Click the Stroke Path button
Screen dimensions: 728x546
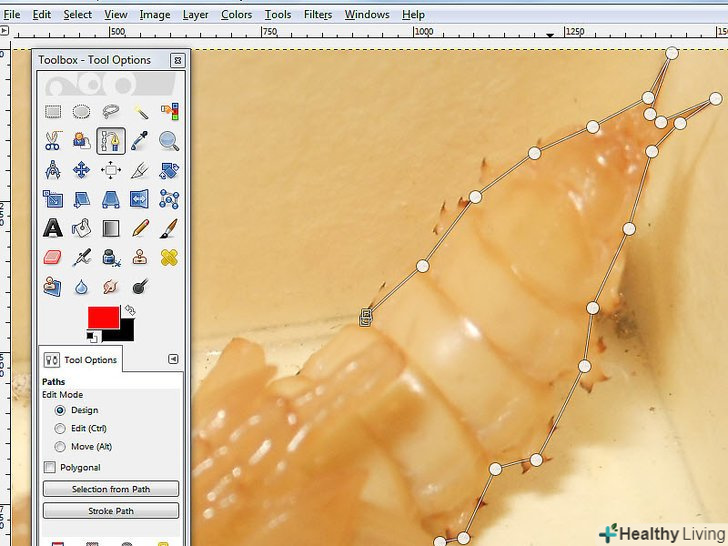click(x=111, y=511)
